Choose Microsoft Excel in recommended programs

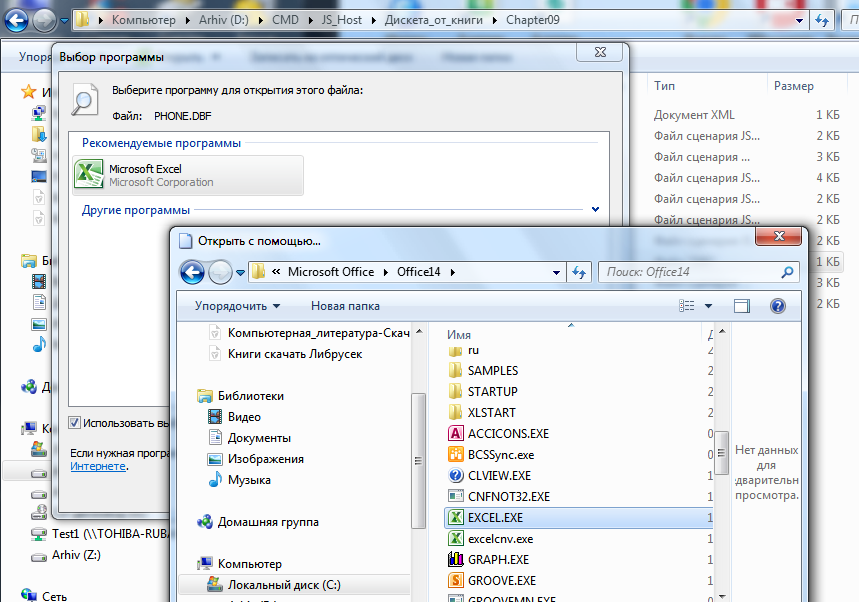(188, 175)
